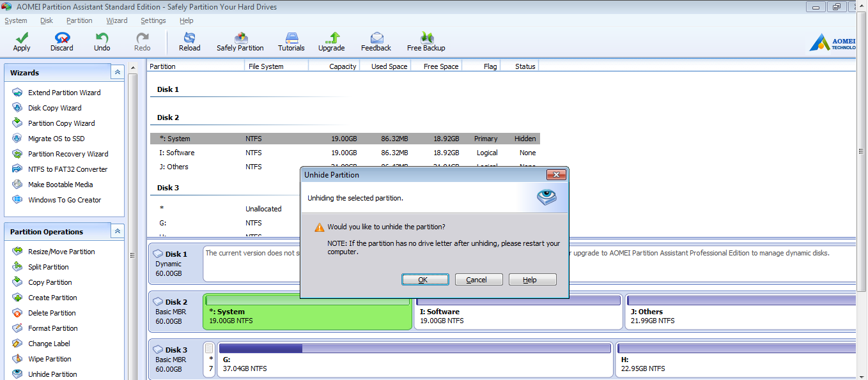Open the Wizard menu
Viewport: 868px width, 380px height.
pos(117,20)
